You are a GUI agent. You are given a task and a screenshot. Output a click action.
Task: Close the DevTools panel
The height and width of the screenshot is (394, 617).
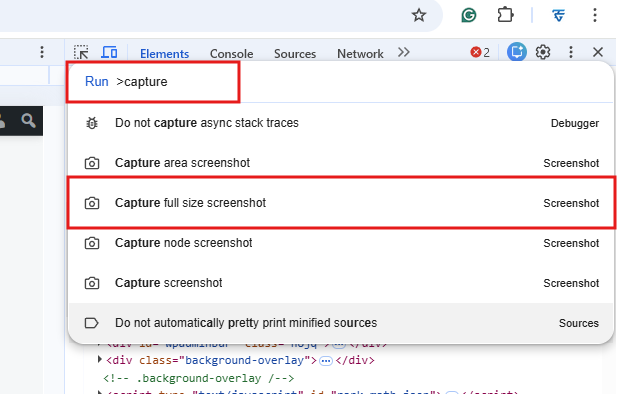point(598,52)
